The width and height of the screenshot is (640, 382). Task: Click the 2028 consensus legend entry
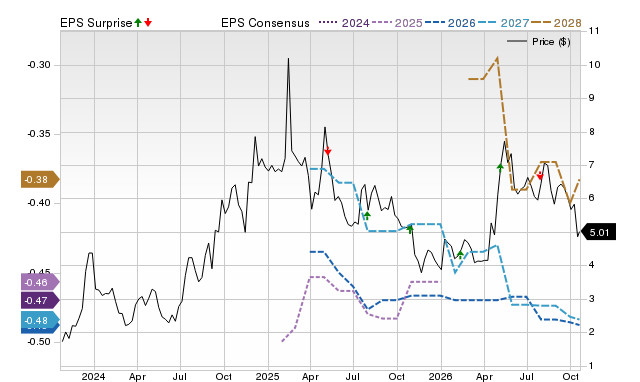(x=556, y=23)
